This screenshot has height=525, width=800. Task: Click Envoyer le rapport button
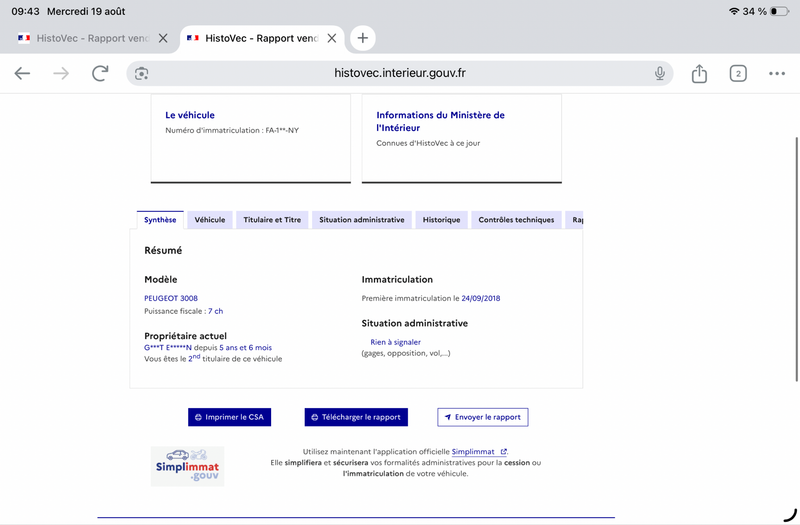coord(483,417)
